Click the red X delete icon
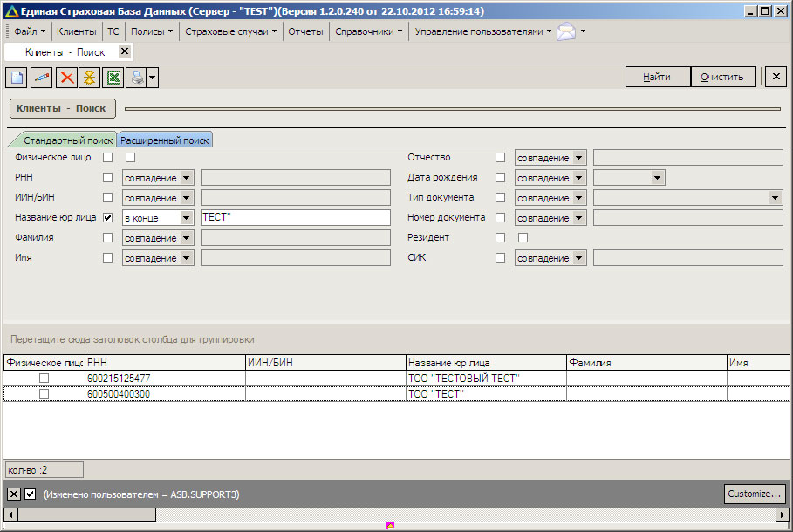793x532 pixels. [x=66, y=78]
